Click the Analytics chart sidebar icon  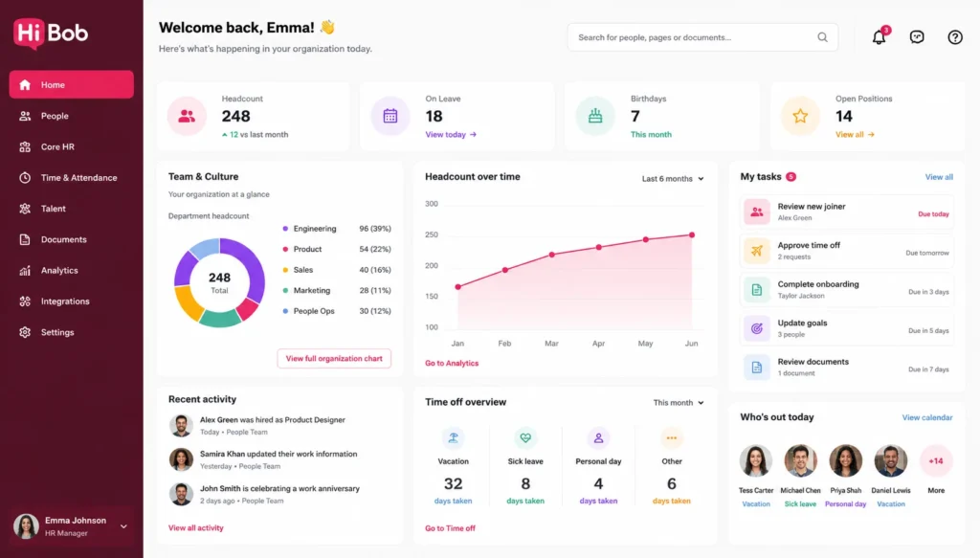click(x=25, y=271)
